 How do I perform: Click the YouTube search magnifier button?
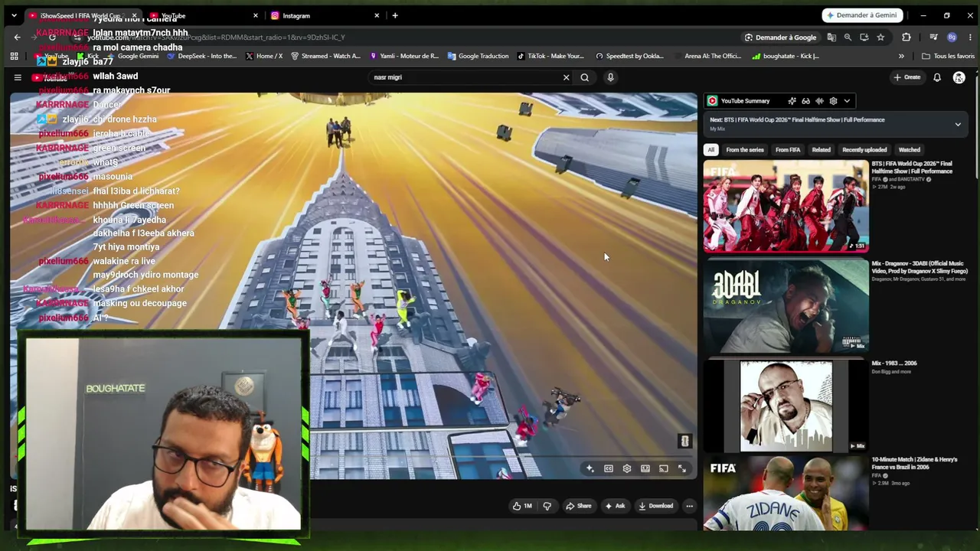point(585,77)
